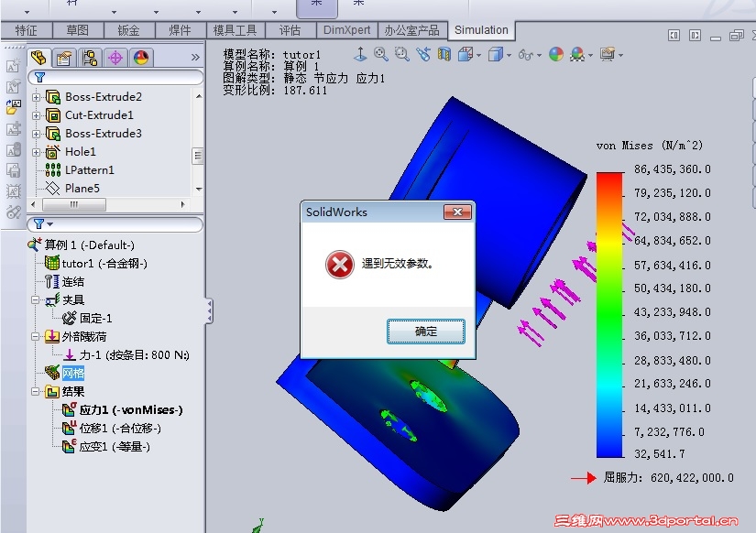This screenshot has width=756, height=533.
Task: Select result 应变1 (-等量-)
Action: tap(115, 447)
